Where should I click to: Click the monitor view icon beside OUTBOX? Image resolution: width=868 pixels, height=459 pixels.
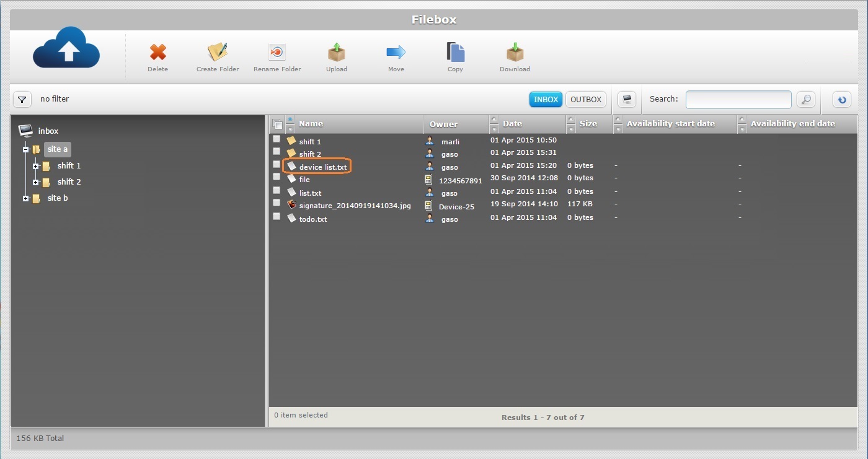(627, 99)
